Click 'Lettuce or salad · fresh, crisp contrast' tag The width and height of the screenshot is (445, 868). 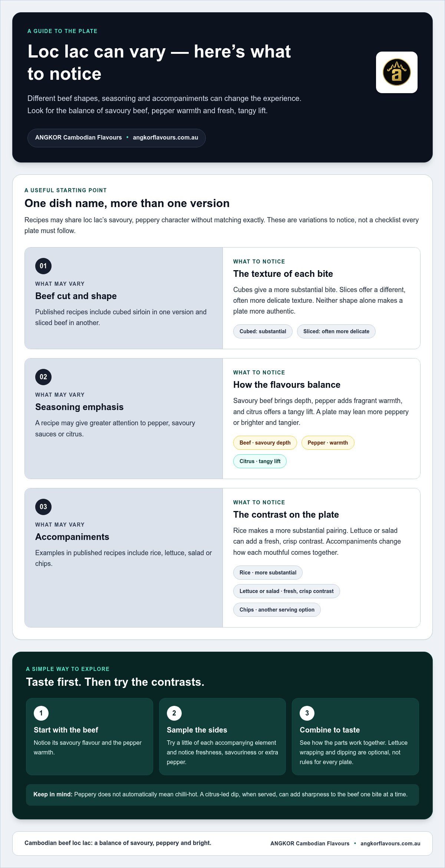point(287,591)
